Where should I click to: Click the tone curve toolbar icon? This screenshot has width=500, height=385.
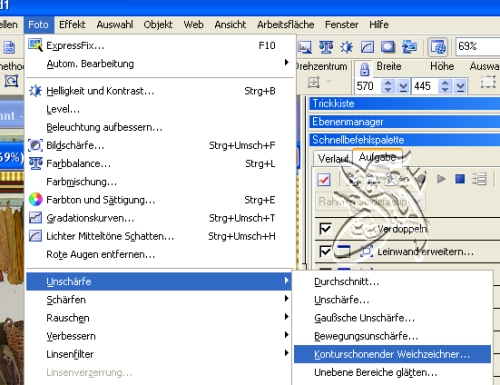[x=367, y=47]
